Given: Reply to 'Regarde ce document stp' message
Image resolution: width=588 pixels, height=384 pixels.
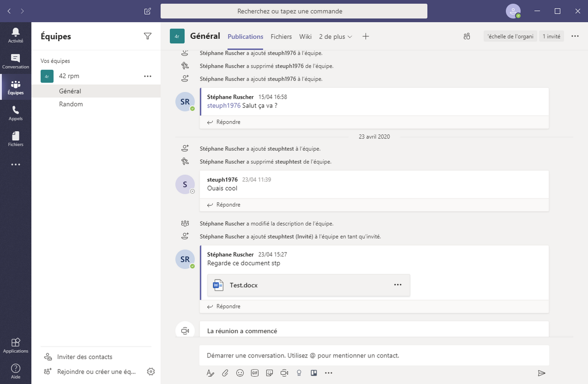Looking at the screenshot, I should pyautogui.click(x=224, y=306).
